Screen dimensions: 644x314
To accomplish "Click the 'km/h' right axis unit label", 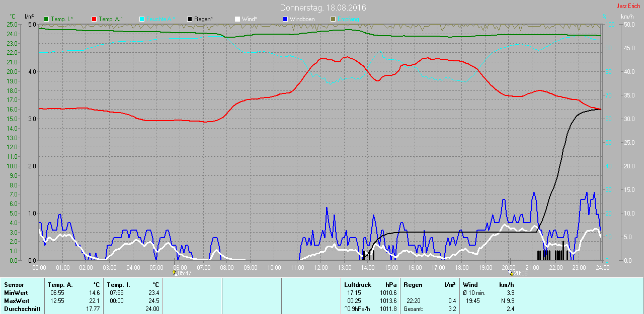I will pos(627,17).
